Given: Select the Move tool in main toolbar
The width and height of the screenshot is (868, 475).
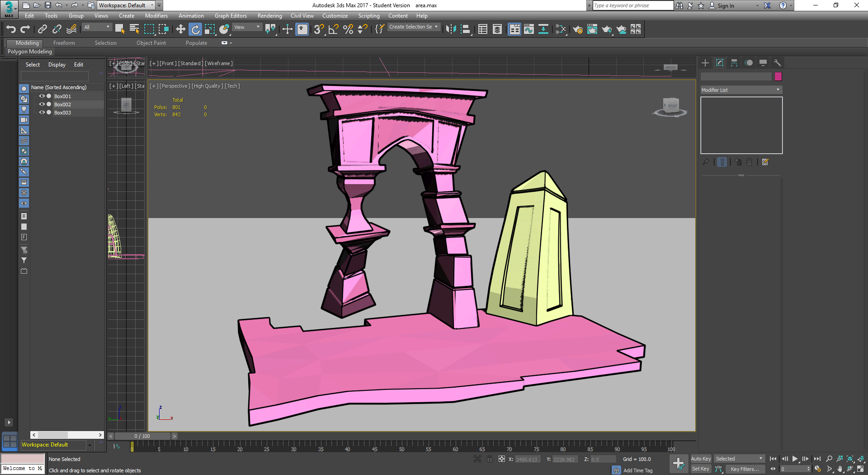Looking at the screenshot, I should (180, 29).
